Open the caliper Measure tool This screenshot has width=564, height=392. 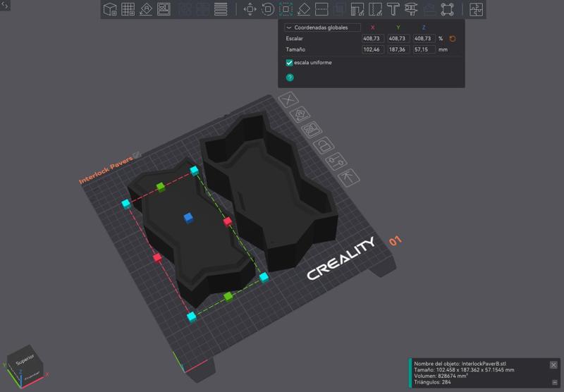(x=411, y=9)
